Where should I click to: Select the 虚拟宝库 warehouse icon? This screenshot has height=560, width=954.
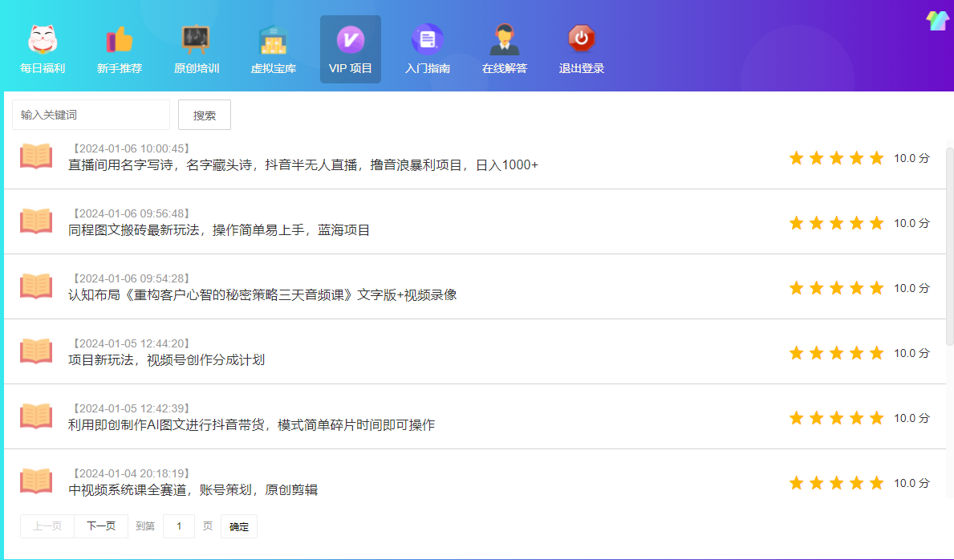point(273,40)
